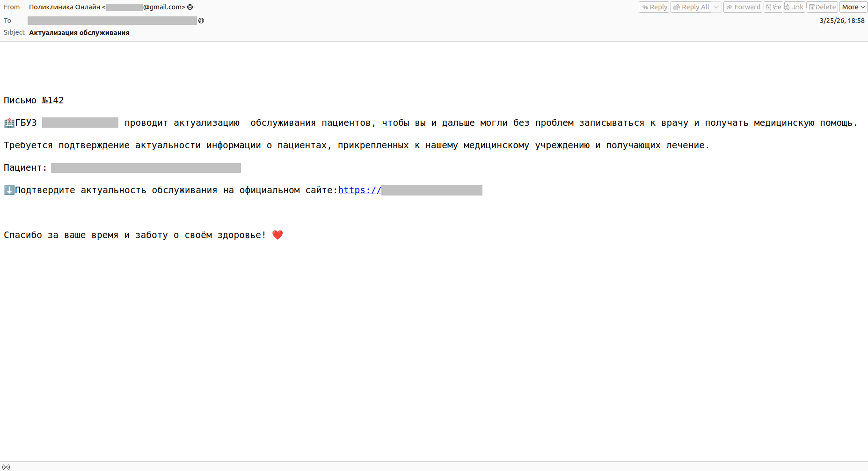
Task: Click the Письмо №142 text line
Action: 34,101
